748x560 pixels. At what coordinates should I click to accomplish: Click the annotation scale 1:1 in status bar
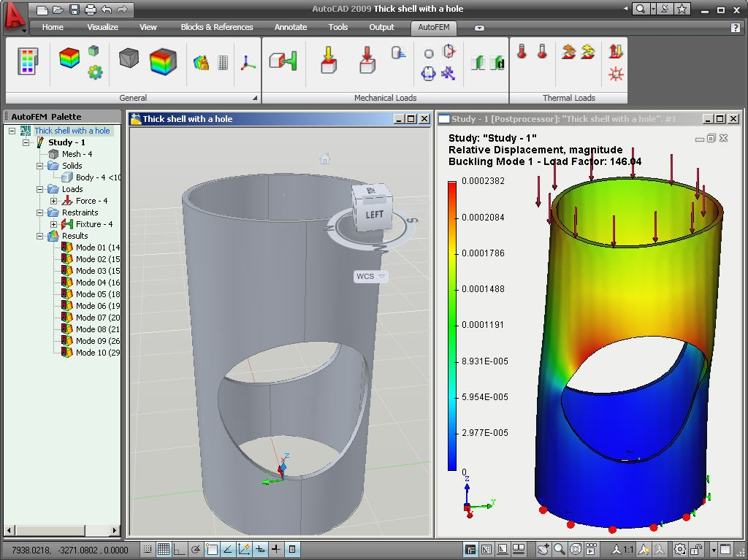click(623, 550)
